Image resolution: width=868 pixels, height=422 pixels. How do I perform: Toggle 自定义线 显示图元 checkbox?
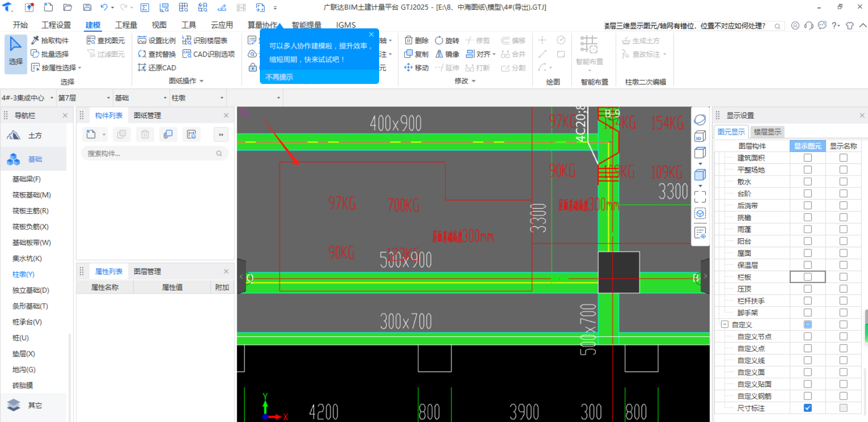[808, 360]
